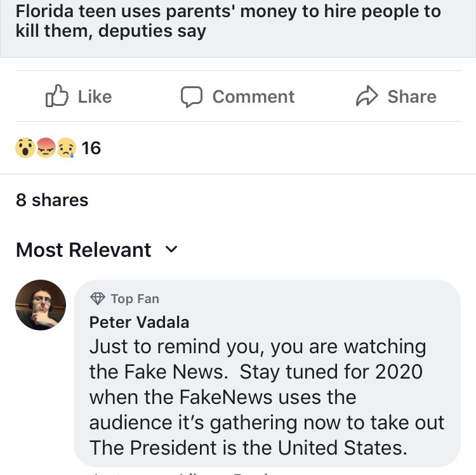Open the Most Relevant comment sort menu
The height and width of the screenshot is (475, 476).
(x=84, y=250)
